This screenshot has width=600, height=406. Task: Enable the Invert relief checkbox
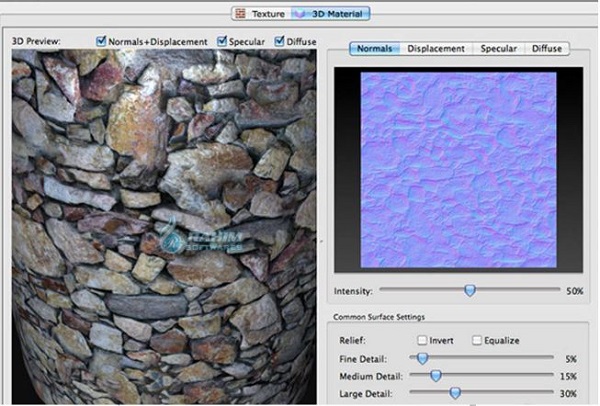(x=422, y=340)
